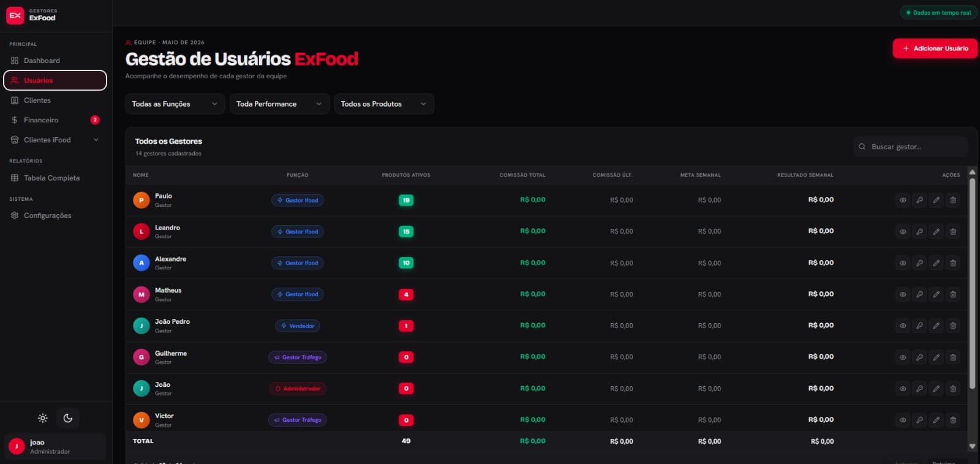Edit Matheus with the pencil icon
The width and height of the screenshot is (980, 464).
pos(936,294)
